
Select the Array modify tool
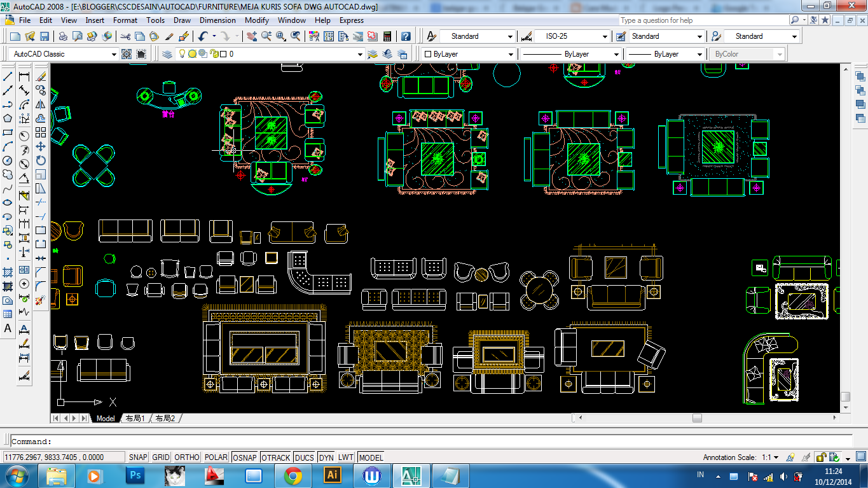(x=41, y=132)
